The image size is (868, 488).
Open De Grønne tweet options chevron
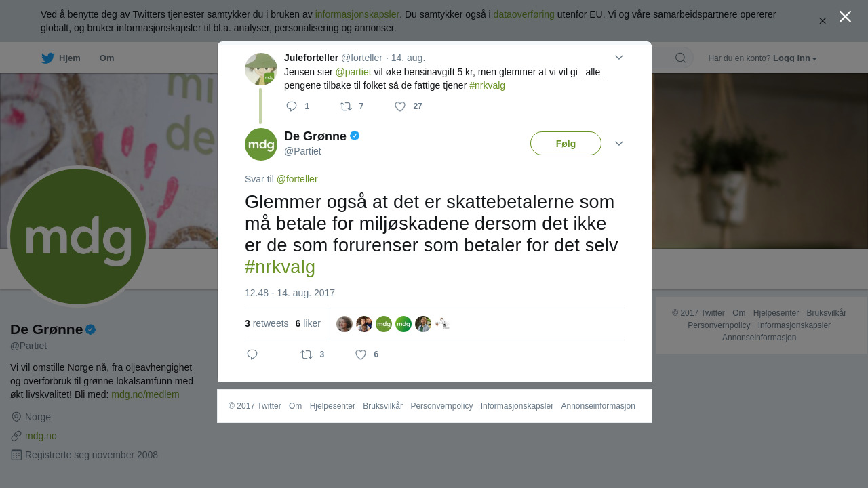coord(618,144)
